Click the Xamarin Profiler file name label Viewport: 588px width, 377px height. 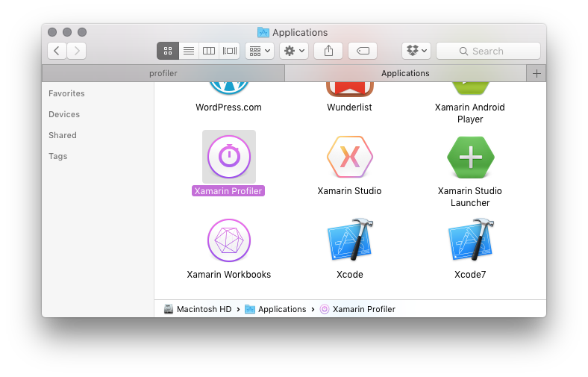click(x=228, y=191)
